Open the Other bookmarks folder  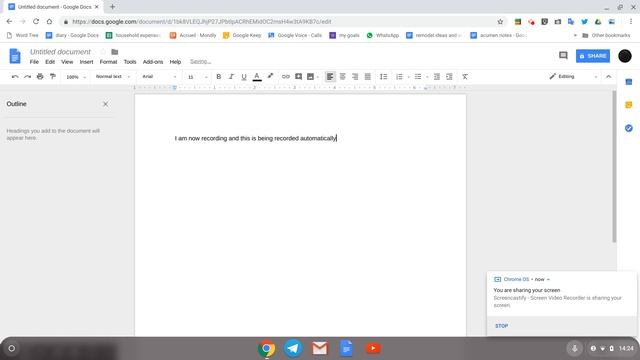[606, 36]
